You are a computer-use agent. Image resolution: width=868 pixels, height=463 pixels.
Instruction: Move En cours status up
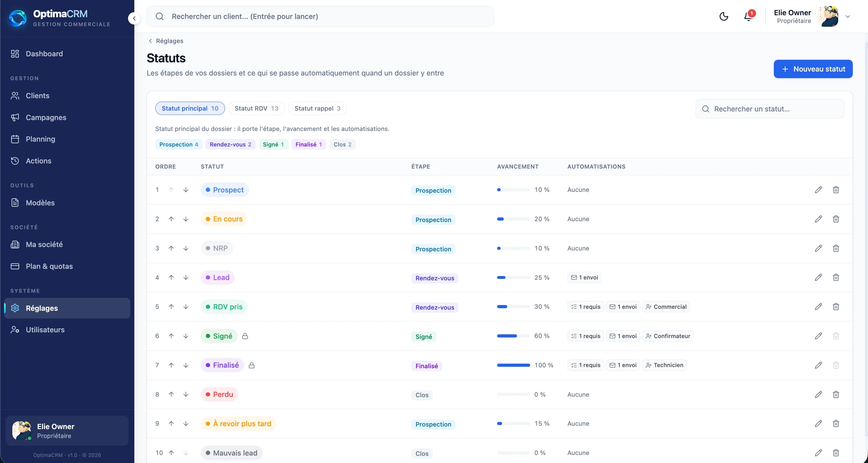tap(171, 219)
